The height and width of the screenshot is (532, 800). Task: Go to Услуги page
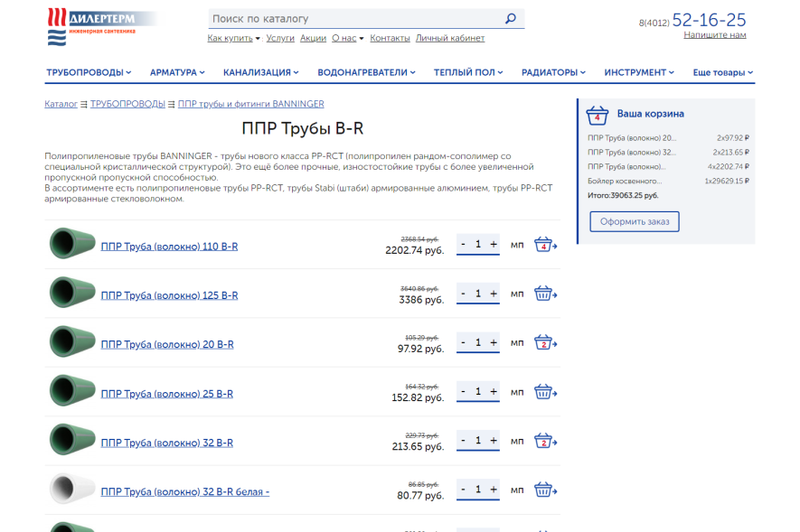tap(280, 38)
